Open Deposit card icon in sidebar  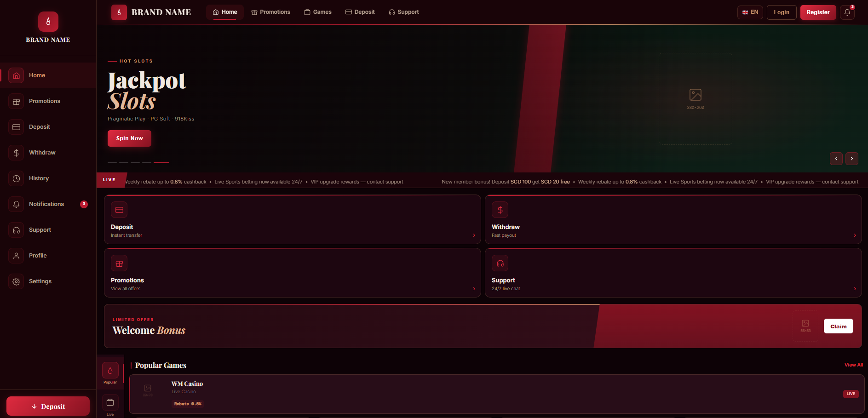(x=16, y=127)
